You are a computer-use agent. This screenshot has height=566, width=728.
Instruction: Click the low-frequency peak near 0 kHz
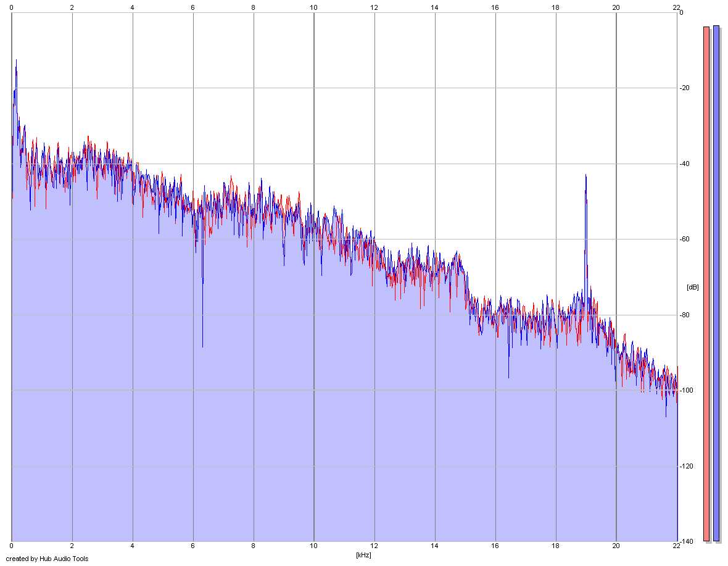[16, 61]
